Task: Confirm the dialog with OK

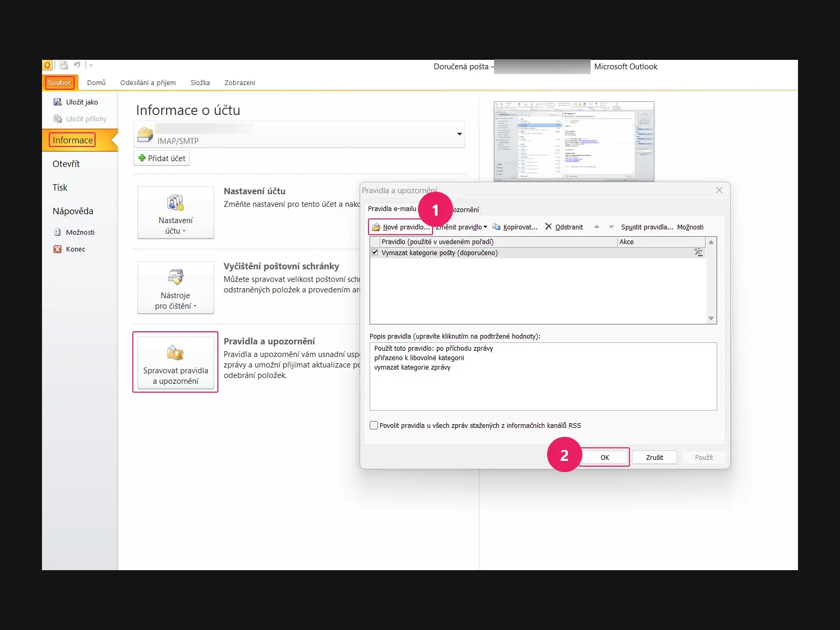Action: pyautogui.click(x=605, y=457)
